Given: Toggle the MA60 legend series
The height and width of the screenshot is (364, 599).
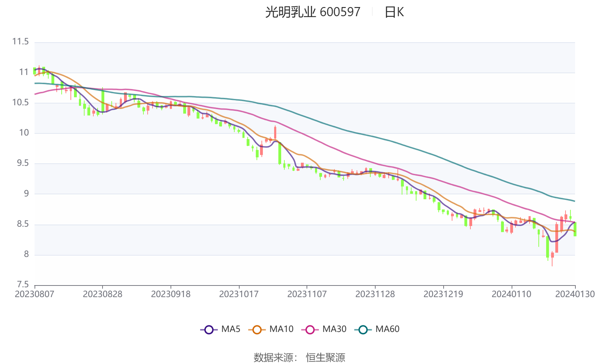Looking at the screenshot, I should click(x=377, y=329).
